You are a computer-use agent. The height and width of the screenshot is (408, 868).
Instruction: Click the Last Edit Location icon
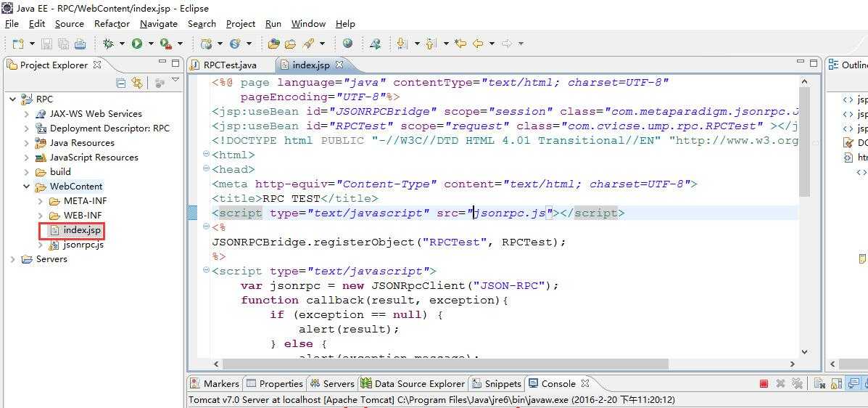coord(460,44)
